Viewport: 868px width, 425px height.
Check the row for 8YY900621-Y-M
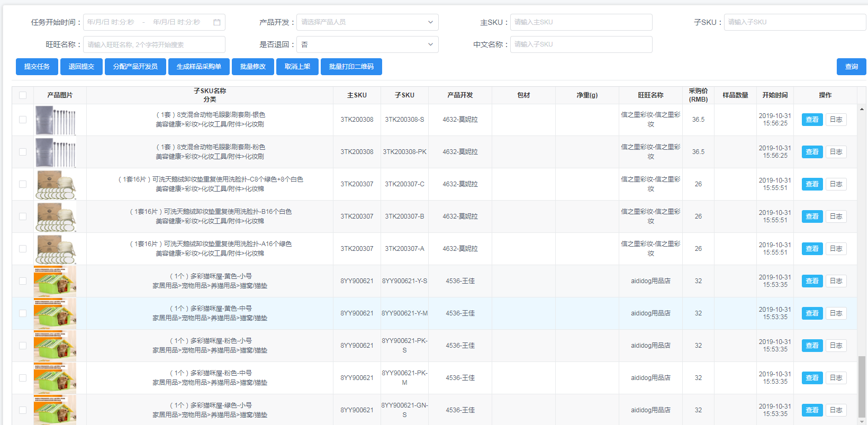point(23,313)
